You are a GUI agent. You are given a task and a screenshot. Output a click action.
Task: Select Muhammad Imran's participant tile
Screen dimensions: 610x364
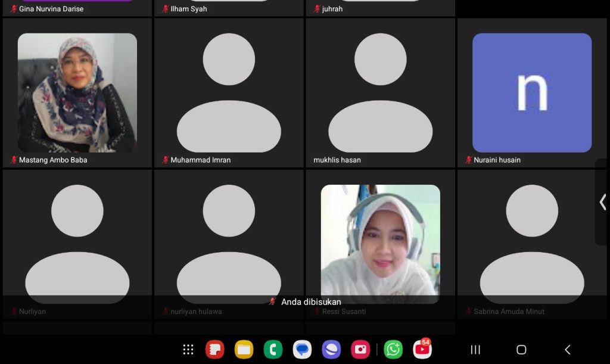(229, 92)
